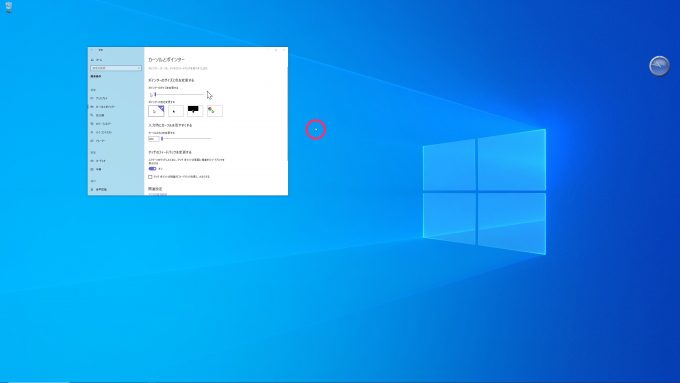Select the white pointer color option

point(156,111)
